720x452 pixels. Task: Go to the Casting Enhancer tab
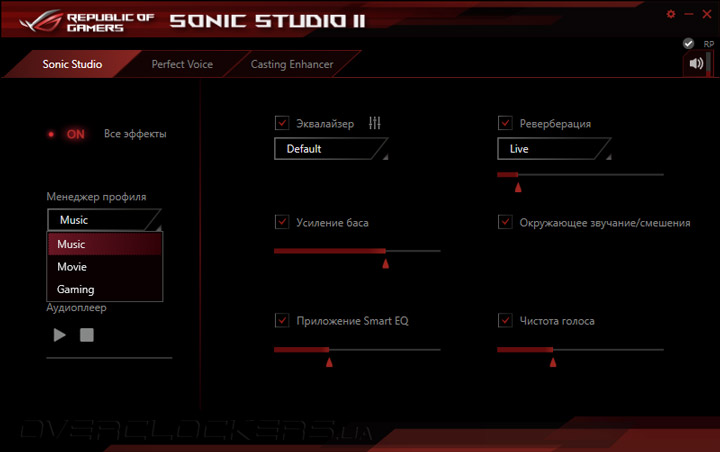pos(292,64)
